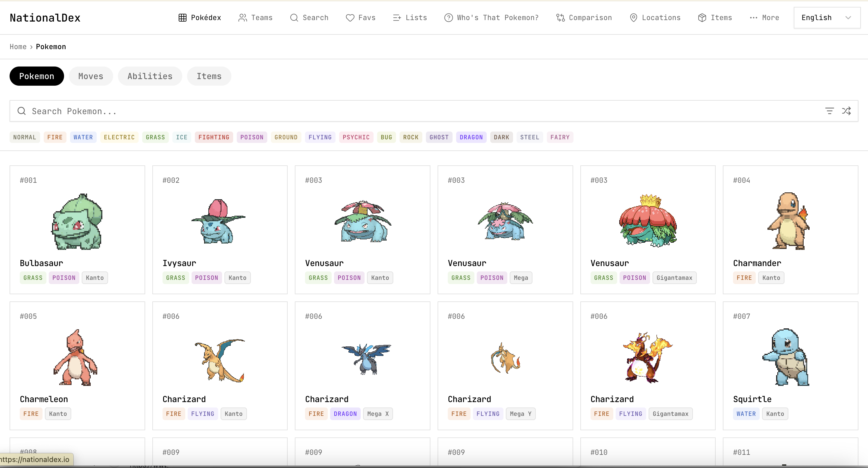Filter by DRAGON type chip in filter row

[x=471, y=137]
